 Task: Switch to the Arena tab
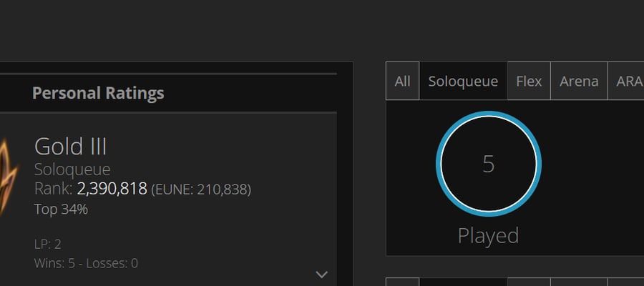579,81
